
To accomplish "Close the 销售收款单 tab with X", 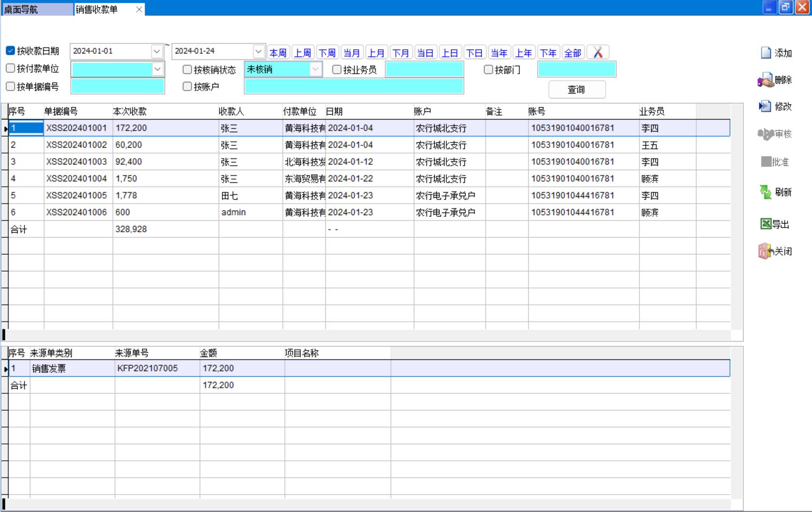I will click(x=139, y=9).
